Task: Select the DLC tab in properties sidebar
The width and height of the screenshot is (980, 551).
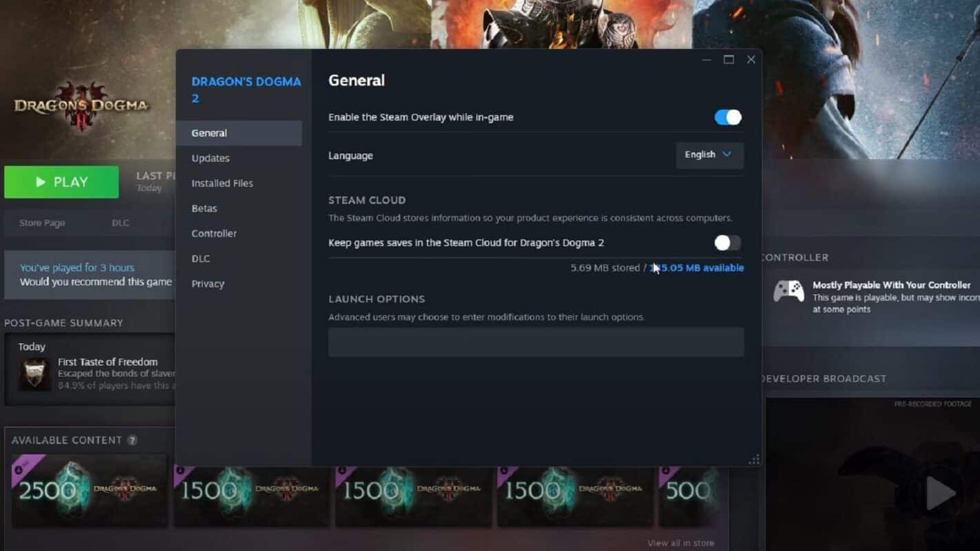Action: point(239,259)
